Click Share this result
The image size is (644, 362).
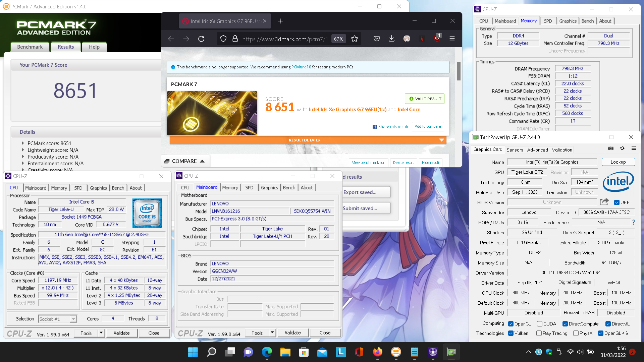point(390,127)
